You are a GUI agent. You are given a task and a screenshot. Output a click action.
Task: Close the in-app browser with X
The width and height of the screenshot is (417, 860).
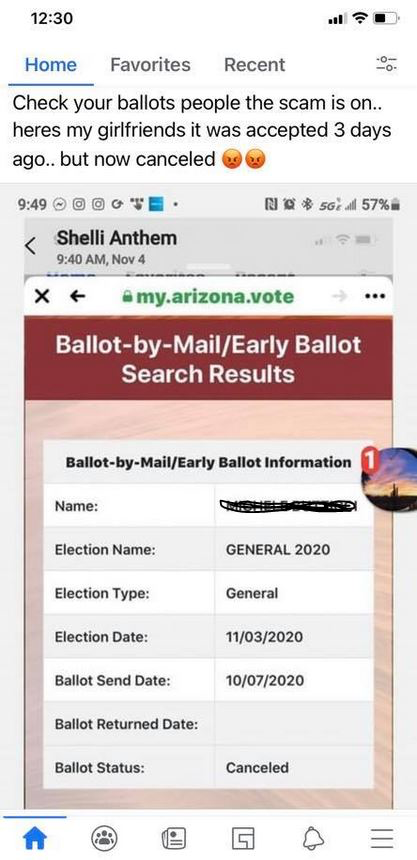coord(41,297)
